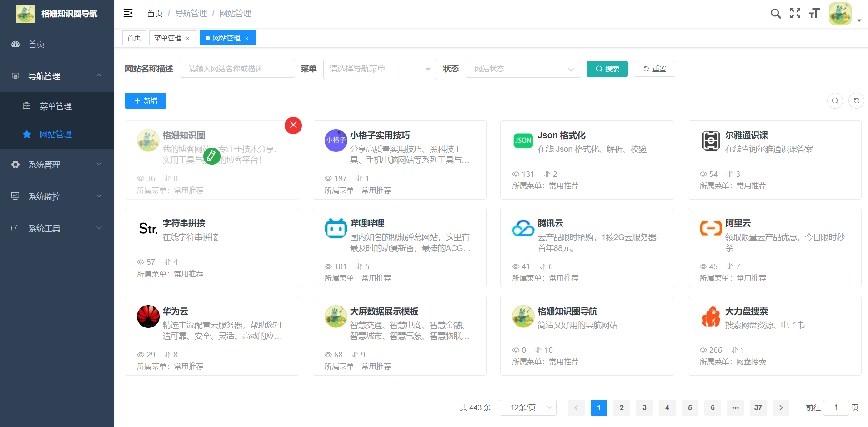868x427 pixels.
Task: Open the 大力盘搜索 card title
Action: coord(747,311)
